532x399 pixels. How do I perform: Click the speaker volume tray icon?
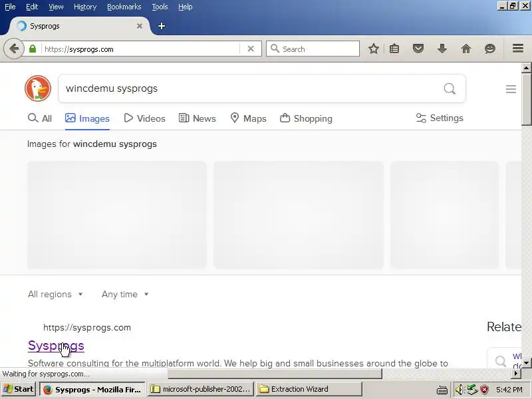(x=459, y=389)
